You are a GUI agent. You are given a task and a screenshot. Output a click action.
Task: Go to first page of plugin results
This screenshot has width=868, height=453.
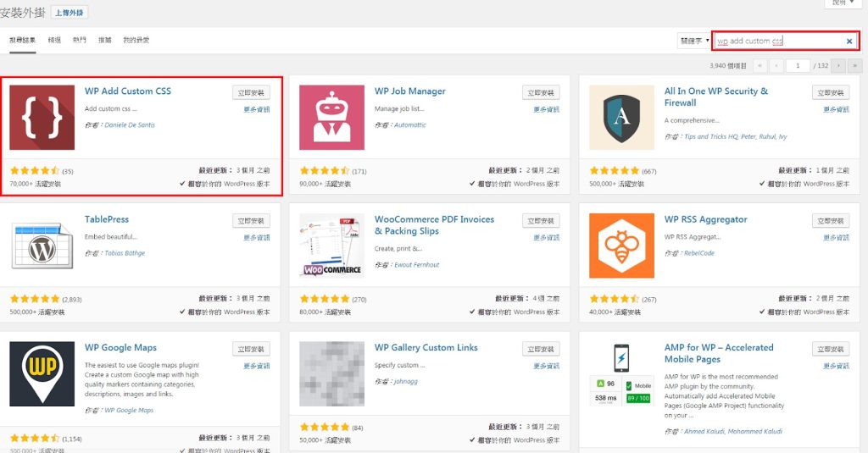[x=759, y=66]
